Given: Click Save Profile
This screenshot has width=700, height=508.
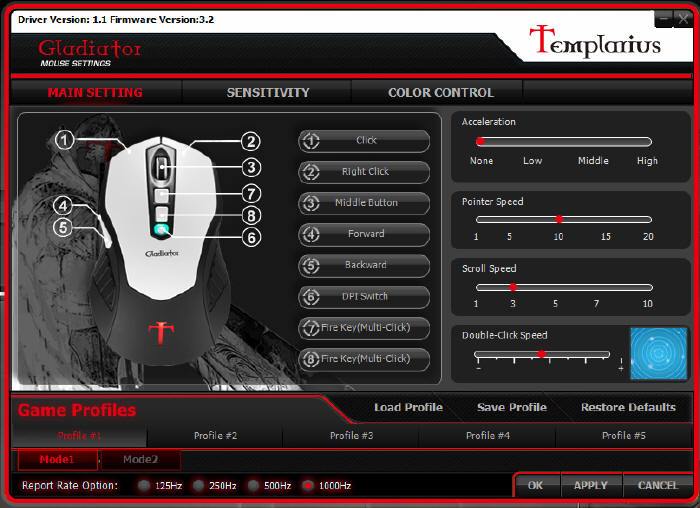Looking at the screenshot, I should [512, 407].
